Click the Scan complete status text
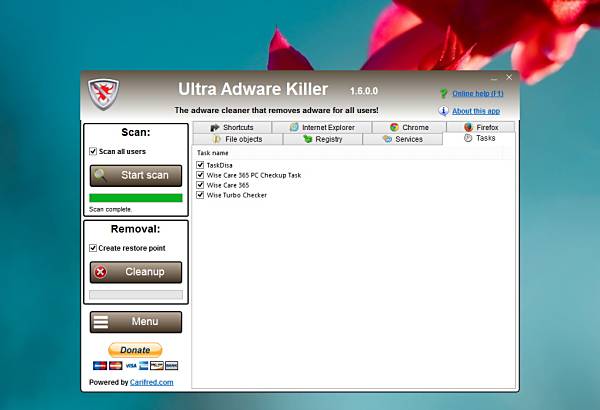600x410 pixels. coord(111,209)
